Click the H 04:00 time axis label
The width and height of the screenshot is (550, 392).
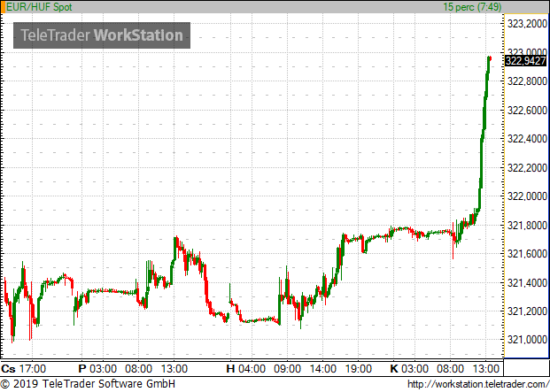point(245,368)
